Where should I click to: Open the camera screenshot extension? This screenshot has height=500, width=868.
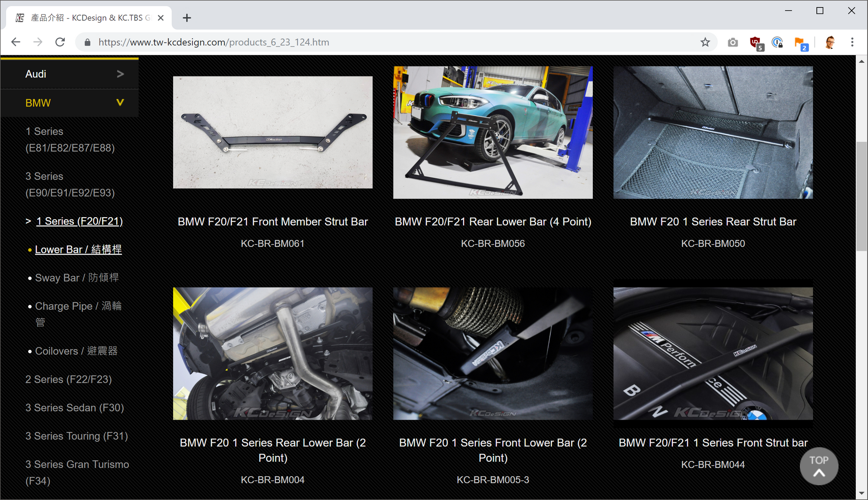(x=733, y=42)
